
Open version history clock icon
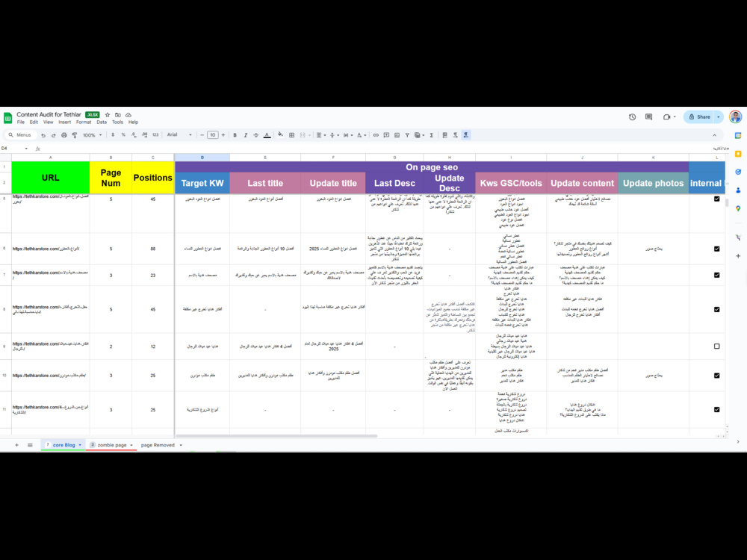[632, 116]
